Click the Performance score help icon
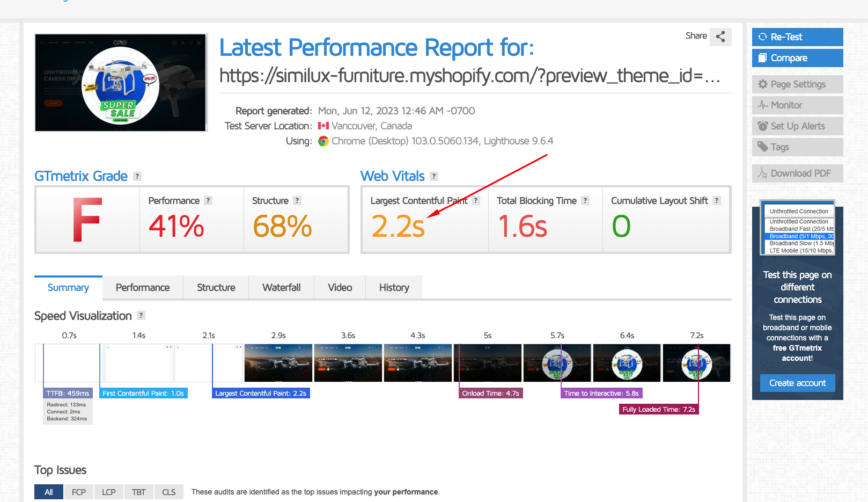Viewport: 868px width, 502px height. tap(208, 200)
